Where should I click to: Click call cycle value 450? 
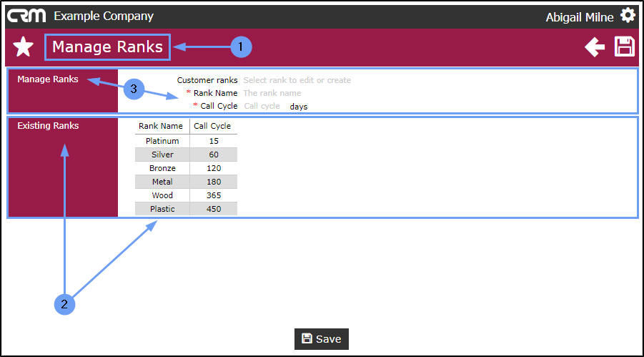214,209
